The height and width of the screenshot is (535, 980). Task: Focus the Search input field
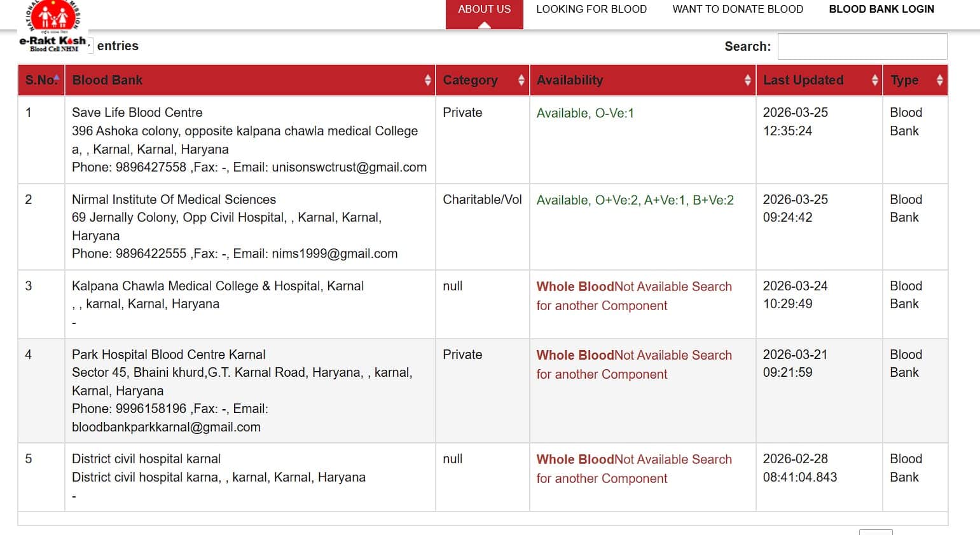click(x=862, y=46)
